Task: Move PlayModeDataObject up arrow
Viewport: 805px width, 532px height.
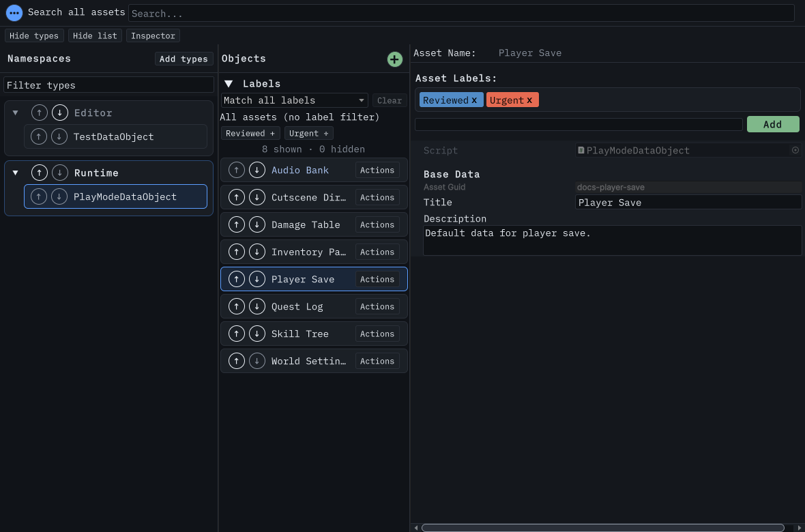Action: pos(39,196)
